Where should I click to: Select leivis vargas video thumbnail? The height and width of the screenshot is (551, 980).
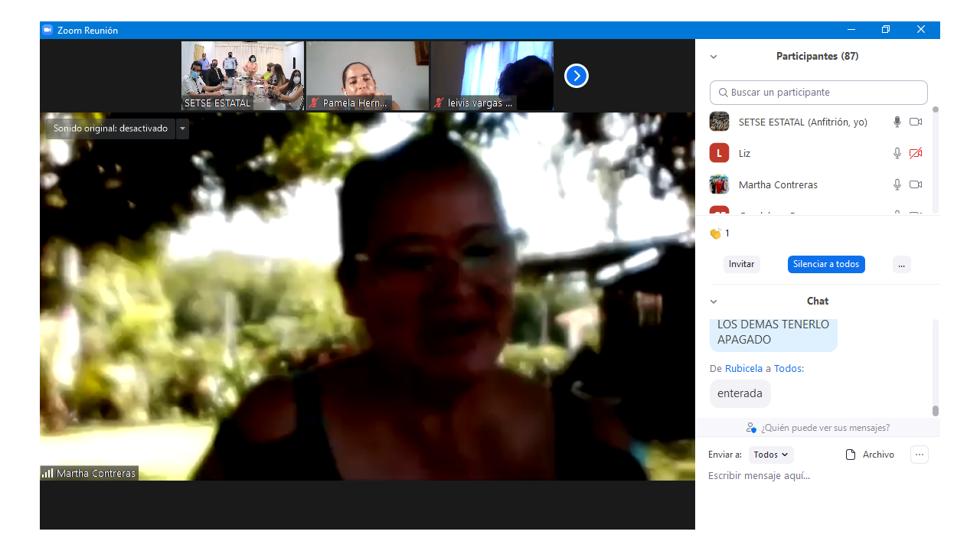click(x=492, y=76)
